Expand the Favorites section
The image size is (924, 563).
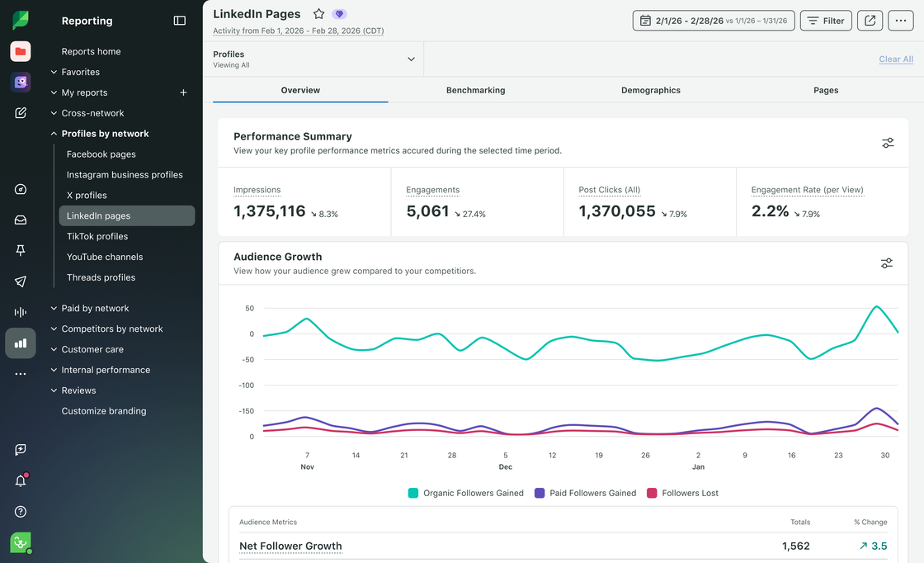point(75,72)
